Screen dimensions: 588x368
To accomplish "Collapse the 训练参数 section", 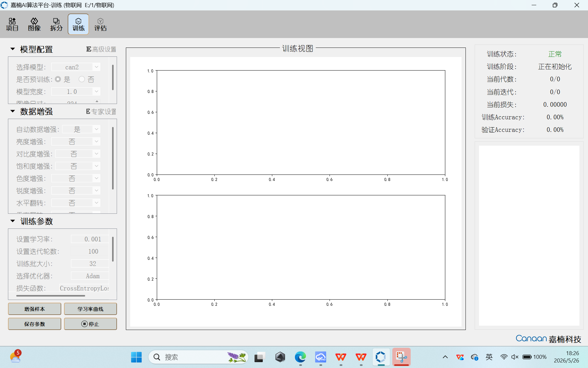I will click(13, 221).
